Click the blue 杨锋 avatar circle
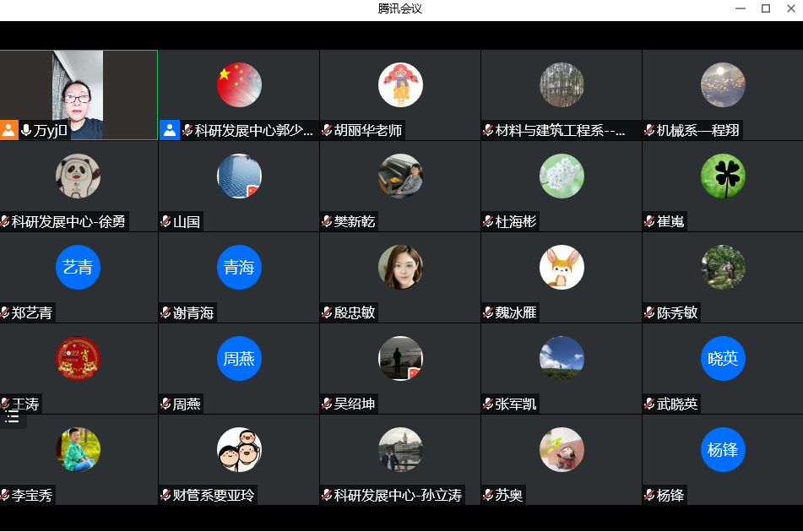 point(723,449)
